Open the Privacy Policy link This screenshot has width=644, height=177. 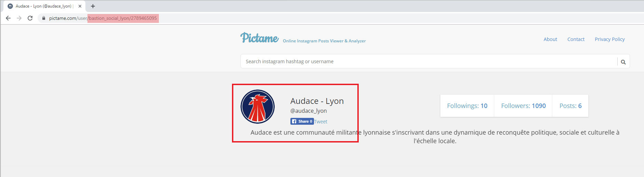pos(609,39)
